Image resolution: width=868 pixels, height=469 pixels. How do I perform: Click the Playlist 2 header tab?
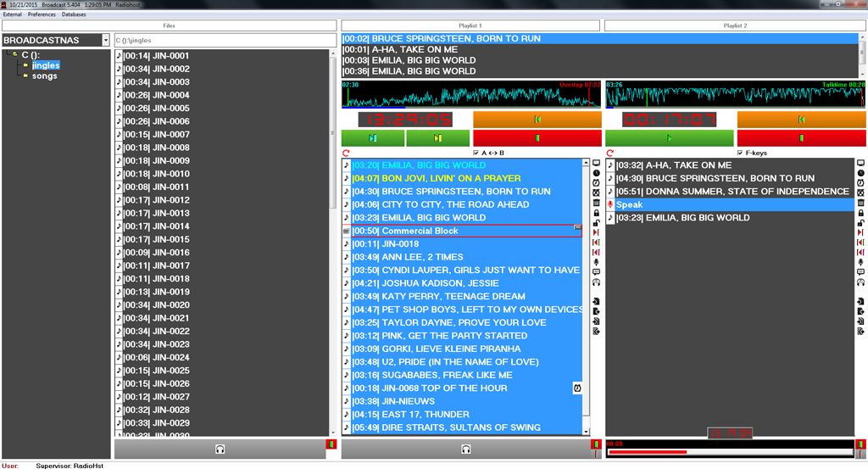coord(735,25)
